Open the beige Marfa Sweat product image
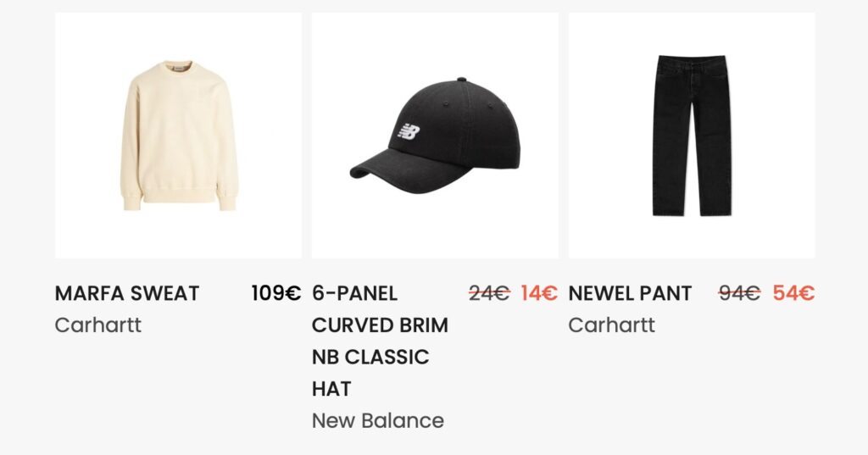Screen dimensions: 868x455 (x=178, y=136)
